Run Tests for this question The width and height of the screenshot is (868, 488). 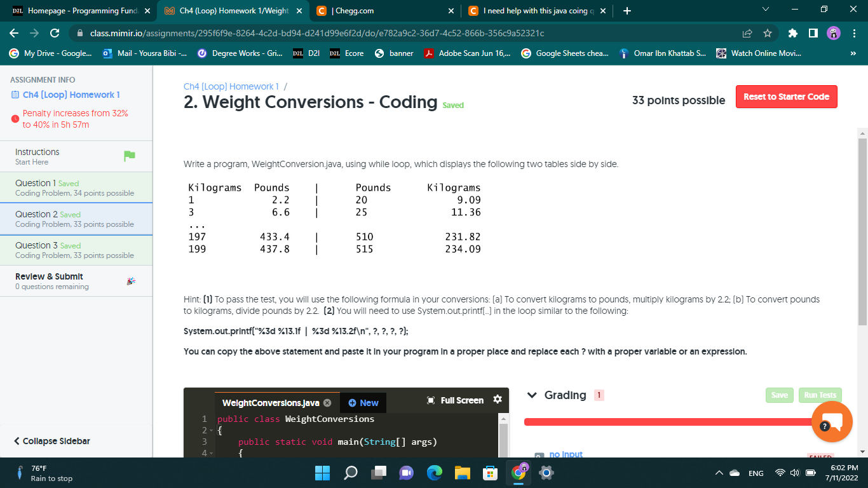tap(820, 395)
